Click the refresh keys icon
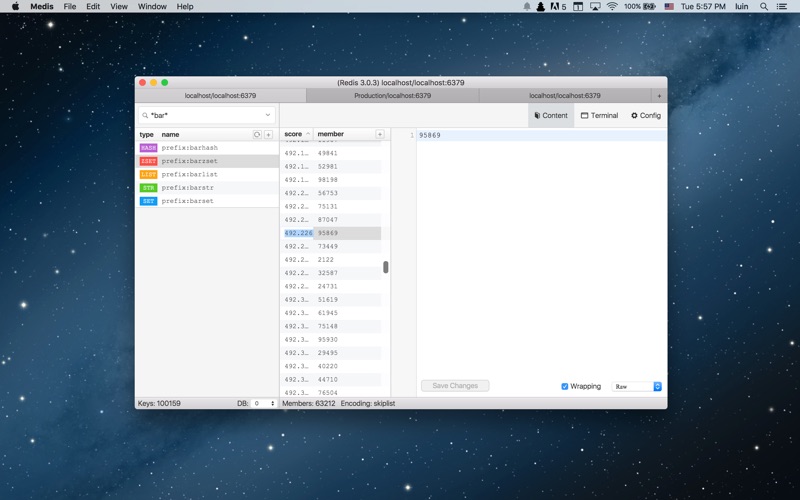The width and height of the screenshot is (800, 500). point(257,134)
